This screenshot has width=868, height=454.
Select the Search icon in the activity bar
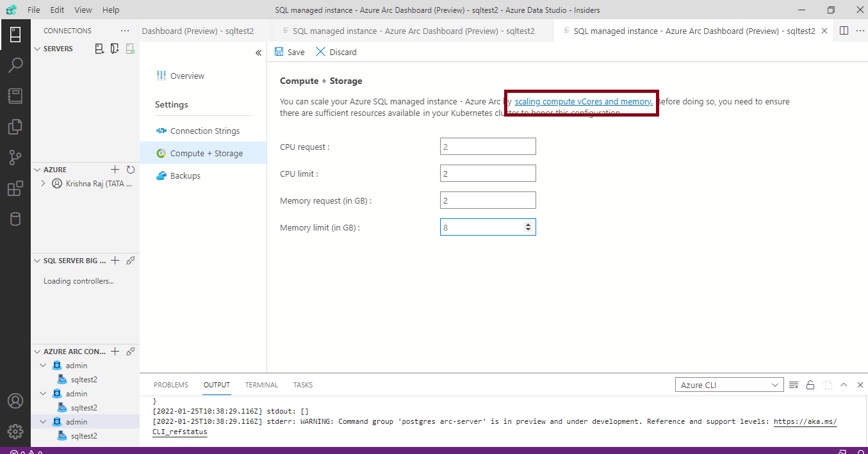pos(15,64)
